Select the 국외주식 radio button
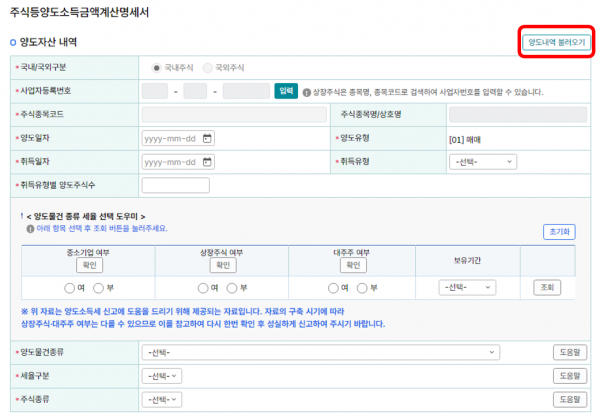Viewport: 600px width, 418px height. coord(208,67)
